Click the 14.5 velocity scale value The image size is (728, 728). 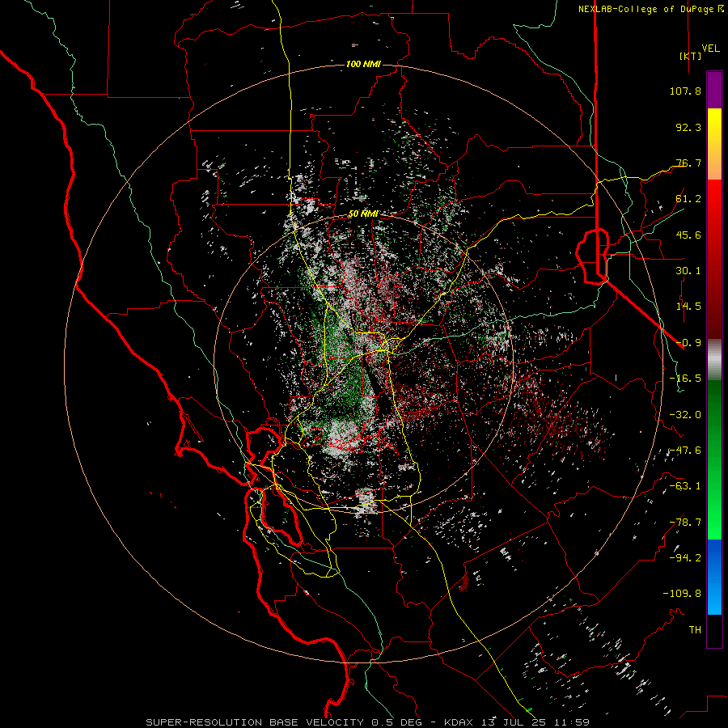688,307
